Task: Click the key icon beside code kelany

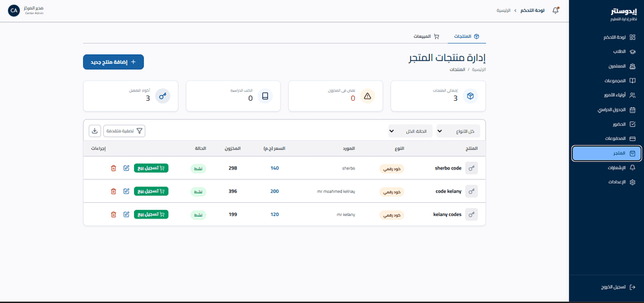Action: click(x=472, y=191)
